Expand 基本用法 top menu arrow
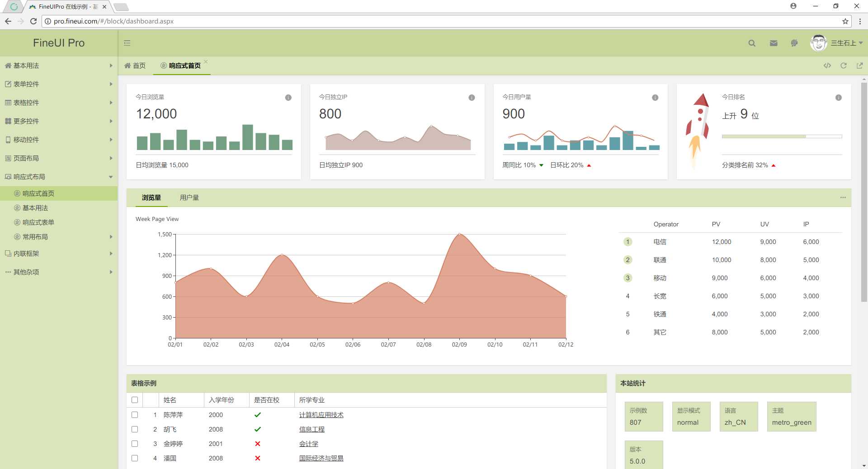868x469 pixels. click(x=111, y=66)
